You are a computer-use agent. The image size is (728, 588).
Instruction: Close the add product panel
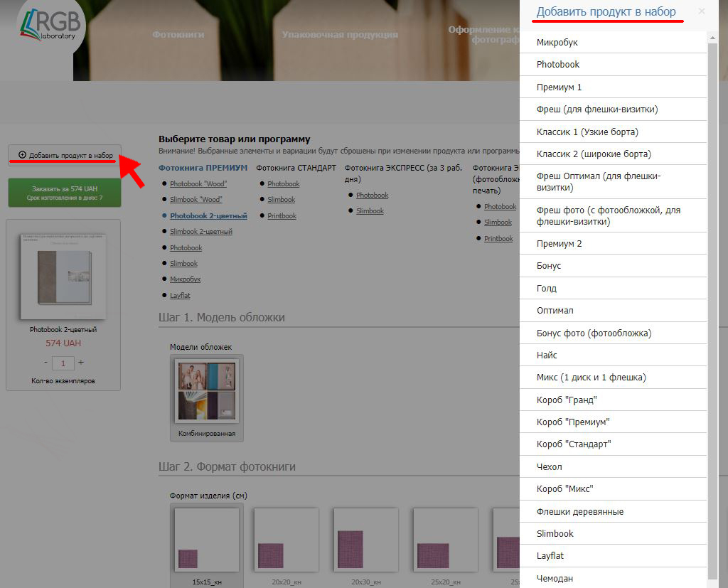pos(702,11)
